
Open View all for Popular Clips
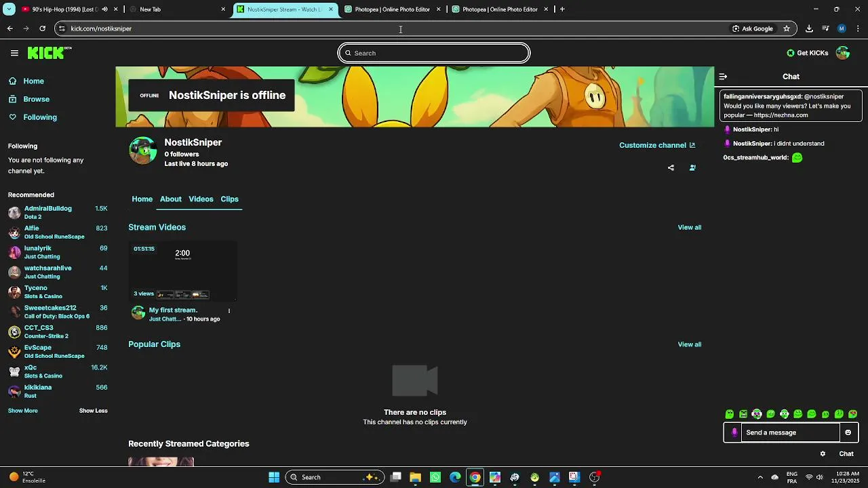[x=689, y=344]
